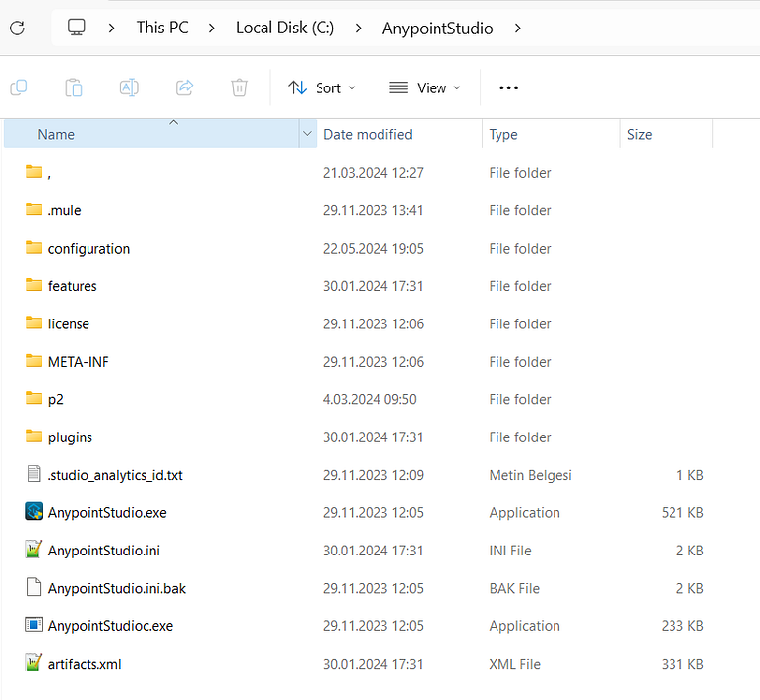Click the date 22.05.2024 19:05
This screenshot has width=760, height=700.
click(x=374, y=248)
